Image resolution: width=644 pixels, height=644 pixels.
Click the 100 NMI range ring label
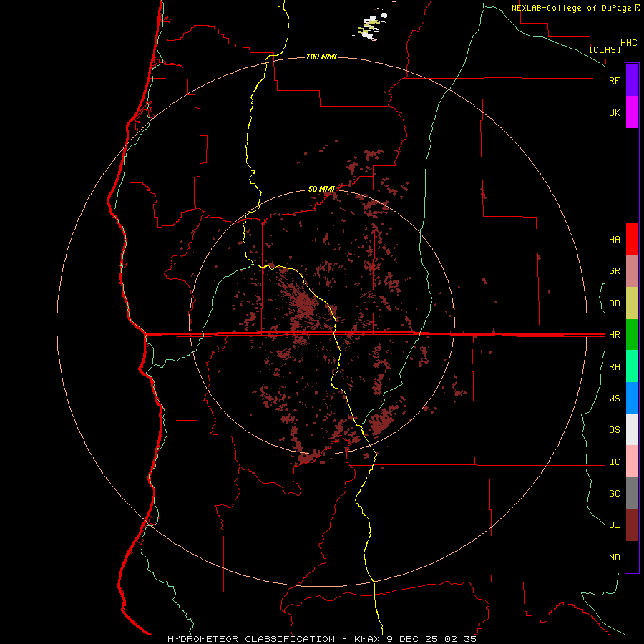(x=321, y=57)
